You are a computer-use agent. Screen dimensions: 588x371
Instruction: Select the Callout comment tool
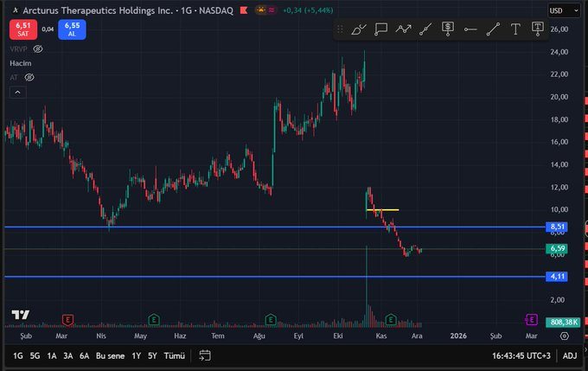tap(380, 29)
